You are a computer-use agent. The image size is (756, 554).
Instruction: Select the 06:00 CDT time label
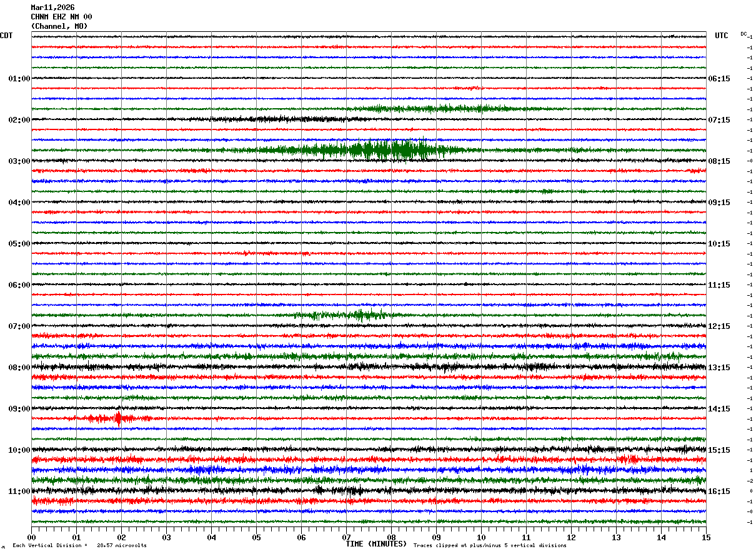tap(19, 285)
